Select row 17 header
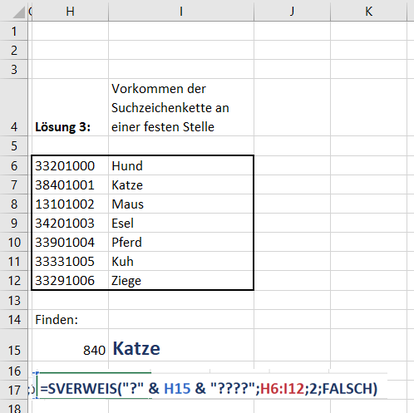 [14, 390]
